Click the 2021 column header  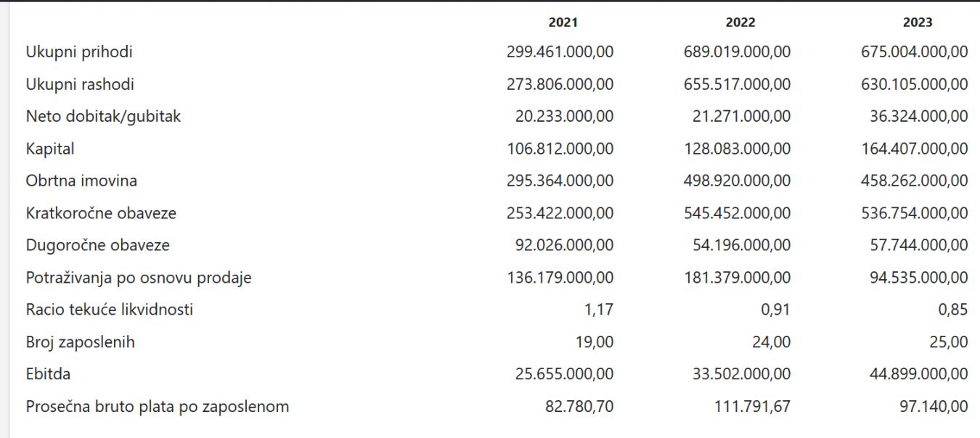click(x=563, y=22)
